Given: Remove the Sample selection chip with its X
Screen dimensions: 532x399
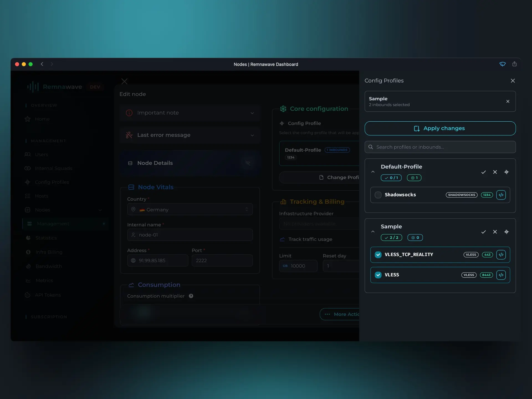Looking at the screenshot, I should 508,101.
